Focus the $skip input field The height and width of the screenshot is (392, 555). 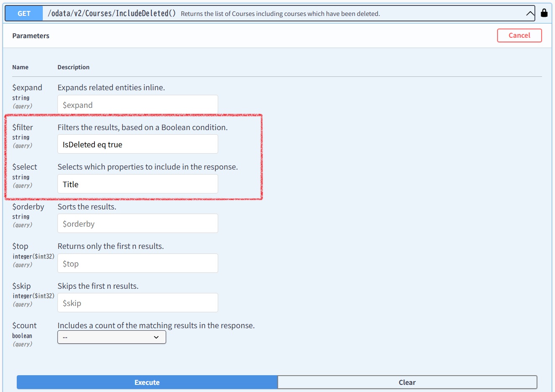tap(138, 303)
